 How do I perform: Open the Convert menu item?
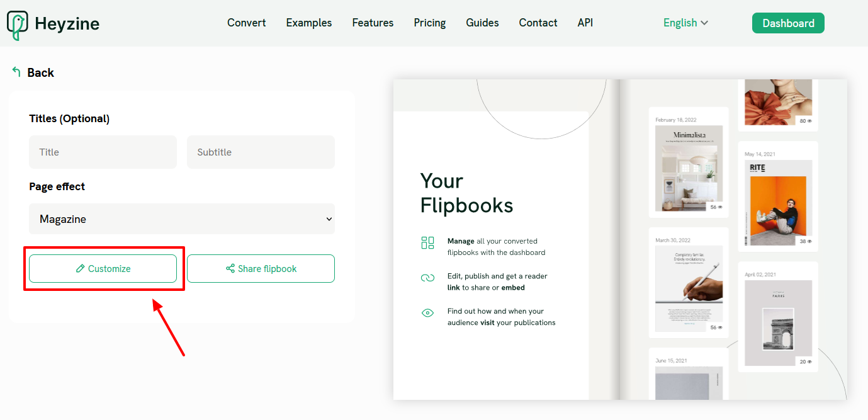coord(246,23)
